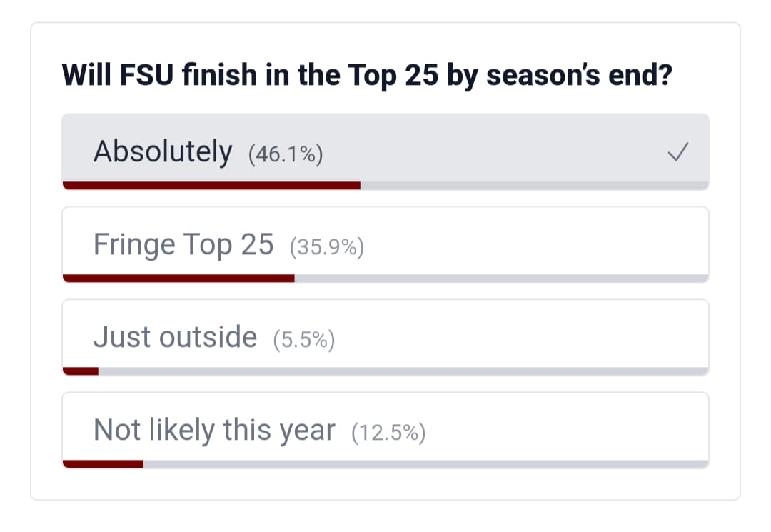Viewport: 771px width, 532px height.
Task: Click the 'Absolutely' text label
Action: (163, 151)
